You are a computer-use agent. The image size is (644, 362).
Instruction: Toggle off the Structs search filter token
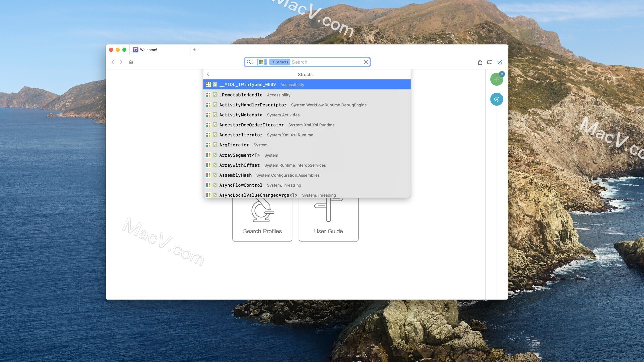[x=280, y=62]
